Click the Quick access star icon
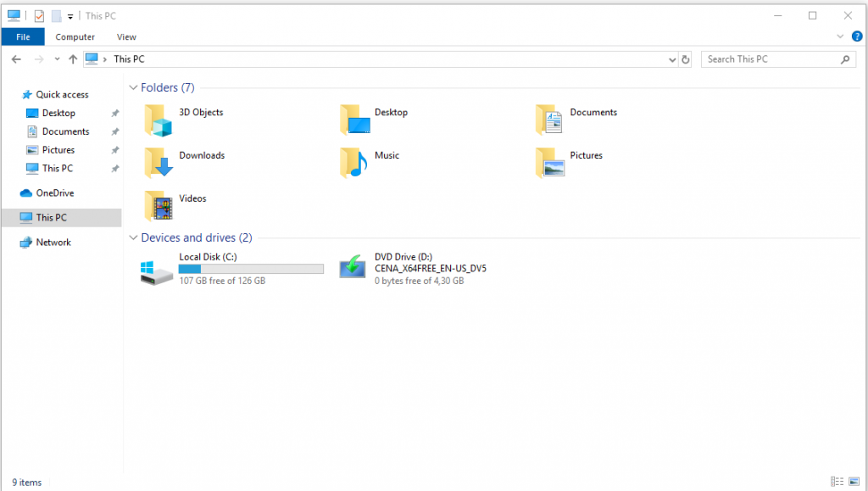The width and height of the screenshot is (868, 491). pyautogui.click(x=26, y=95)
